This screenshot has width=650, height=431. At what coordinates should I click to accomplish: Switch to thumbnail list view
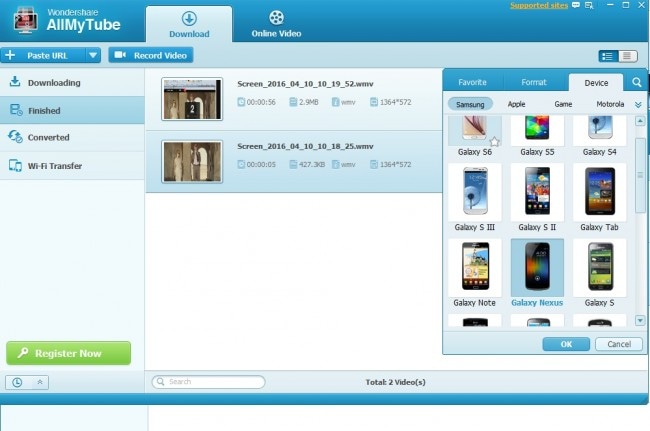(608, 56)
